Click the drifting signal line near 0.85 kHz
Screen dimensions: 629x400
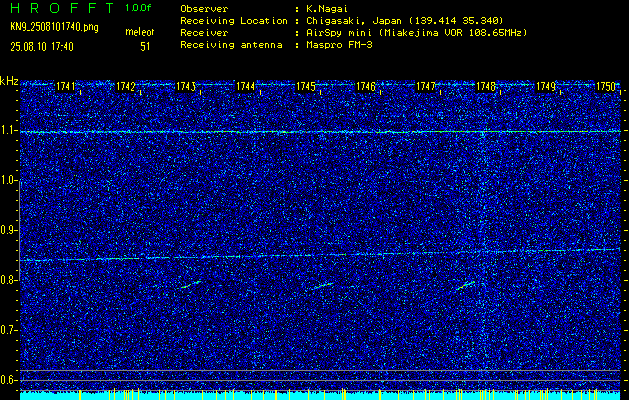coord(320,255)
